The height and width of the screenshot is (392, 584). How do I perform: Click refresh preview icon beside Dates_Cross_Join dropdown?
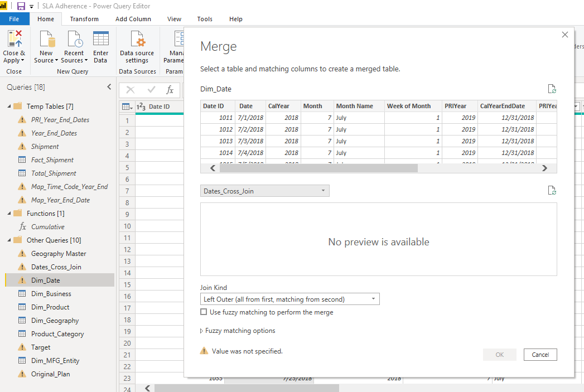click(x=552, y=190)
